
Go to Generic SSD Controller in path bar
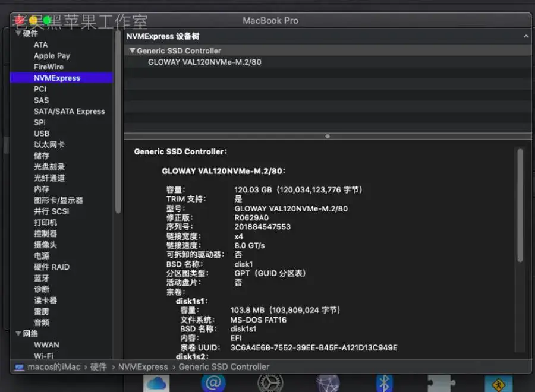tap(224, 367)
